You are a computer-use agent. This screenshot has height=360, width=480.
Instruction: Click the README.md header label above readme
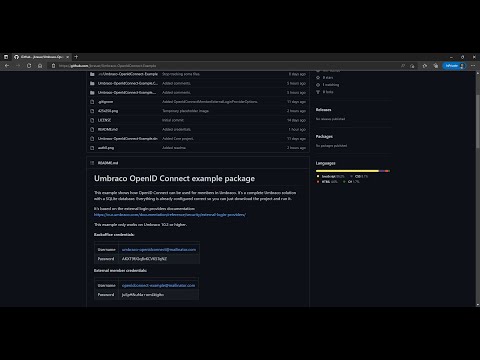[x=108, y=163]
